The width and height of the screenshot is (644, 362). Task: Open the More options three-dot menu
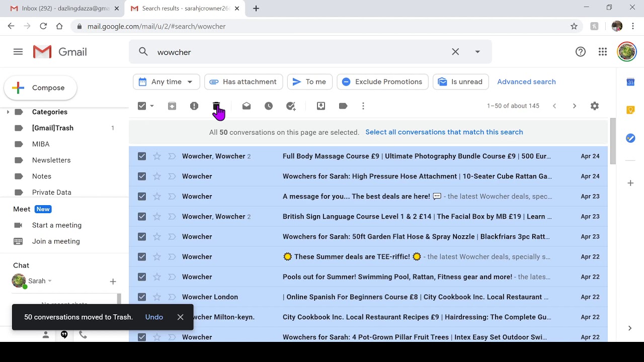[x=363, y=106]
